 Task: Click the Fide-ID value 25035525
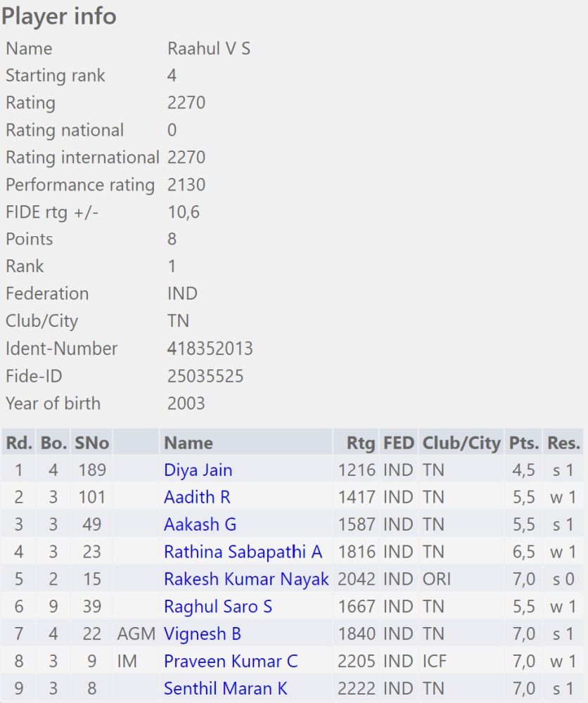205,376
